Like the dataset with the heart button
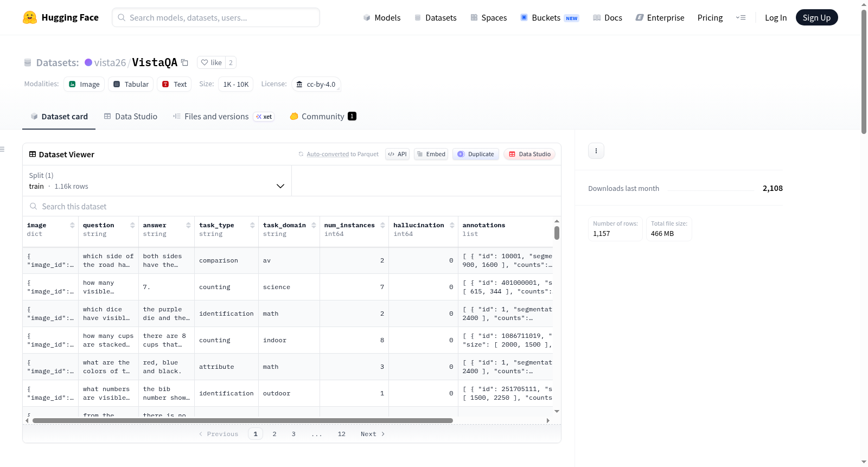This screenshot has width=868, height=467. coord(211,62)
